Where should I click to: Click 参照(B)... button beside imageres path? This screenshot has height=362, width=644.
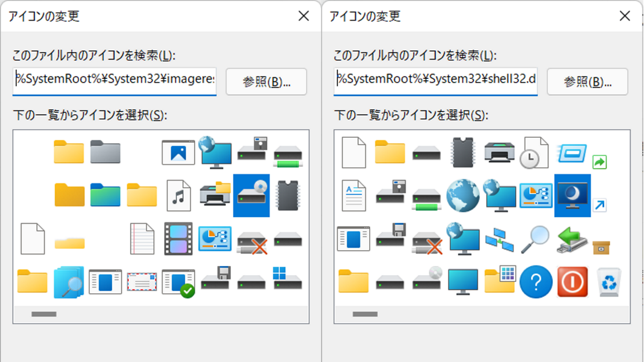266,81
